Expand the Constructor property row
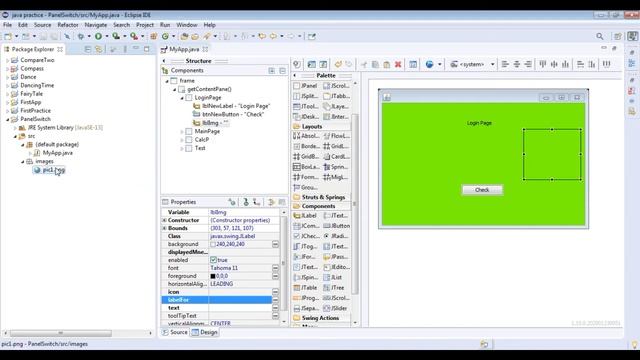This screenshot has width=640, height=360. coord(164,220)
